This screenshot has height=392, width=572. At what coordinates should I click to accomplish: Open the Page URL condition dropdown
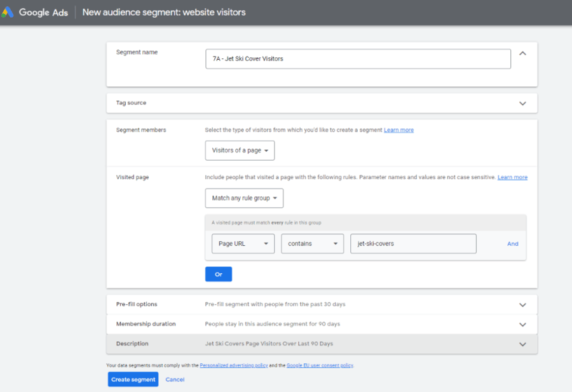point(243,243)
